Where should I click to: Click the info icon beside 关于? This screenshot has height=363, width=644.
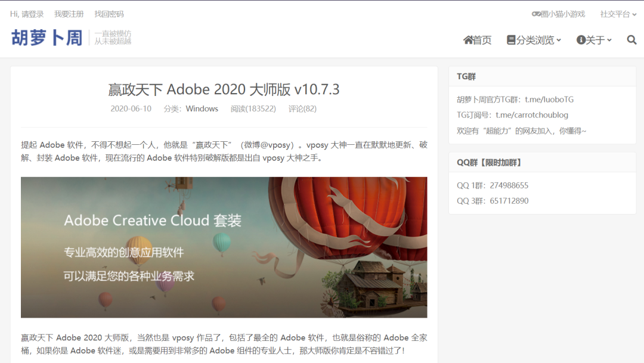pyautogui.click(x=581, y=40)
